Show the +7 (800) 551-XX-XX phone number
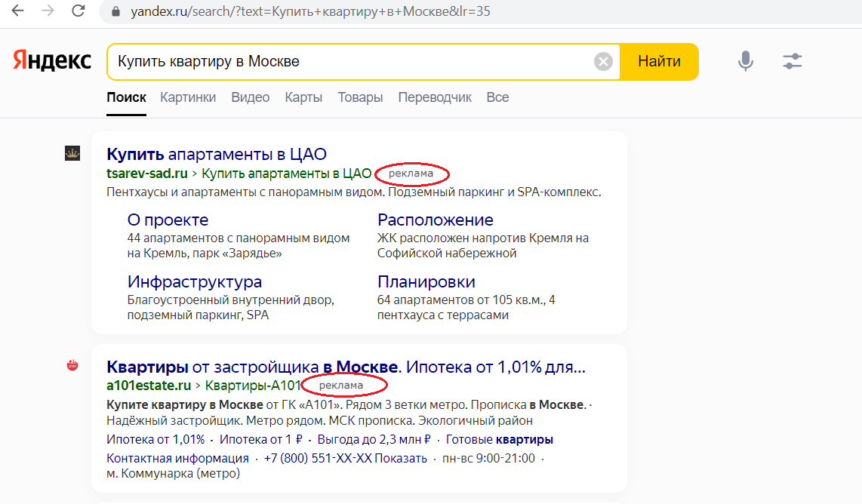Image resolution: width=862 pixels, height=504 pixels. click(x=345, y=459)
